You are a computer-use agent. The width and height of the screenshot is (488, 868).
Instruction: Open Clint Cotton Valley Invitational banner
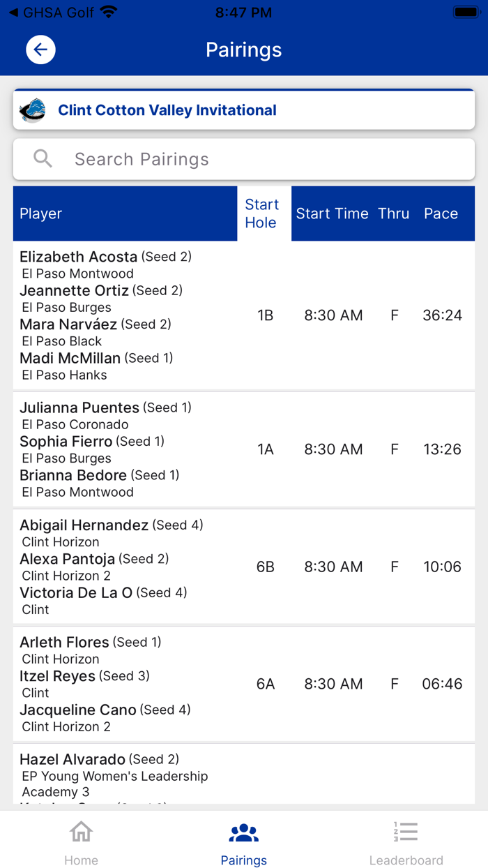tap(167, 110)
